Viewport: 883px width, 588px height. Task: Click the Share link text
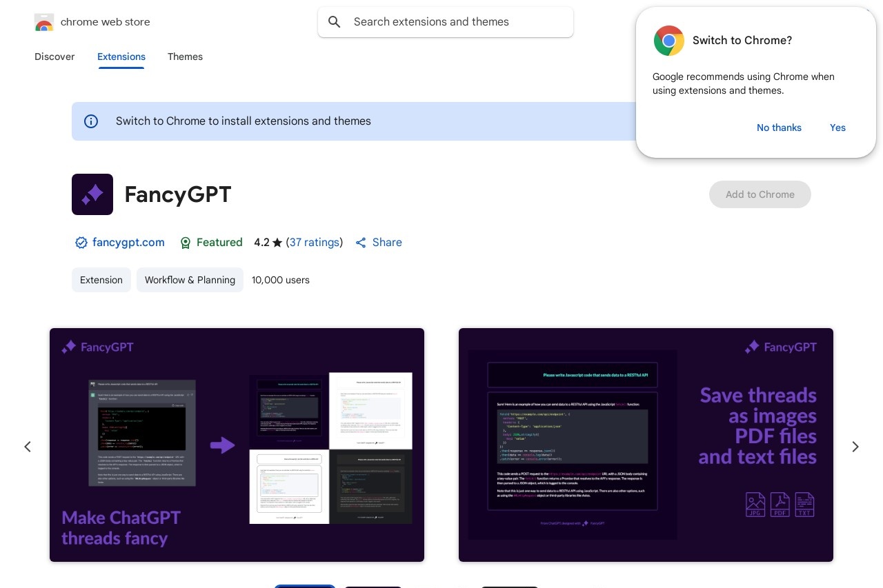click(387, 243)
